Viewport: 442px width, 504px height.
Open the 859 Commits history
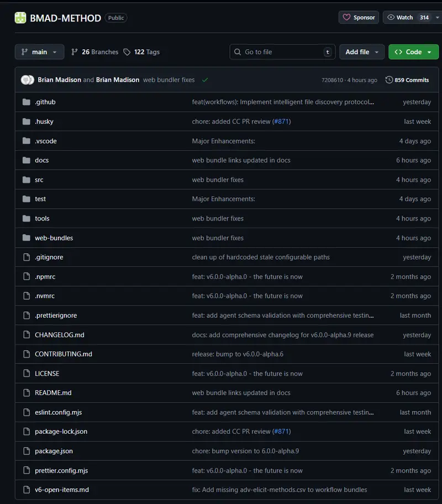click(407, 80)
